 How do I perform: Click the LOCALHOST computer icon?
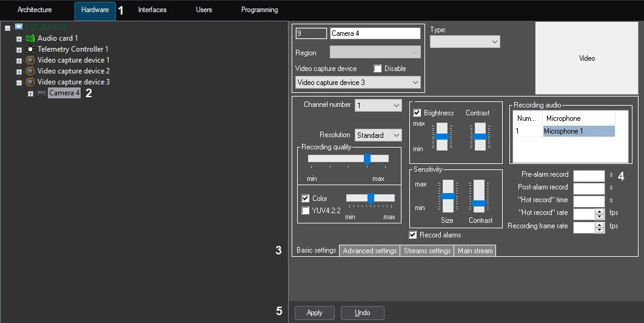(19, 27)
